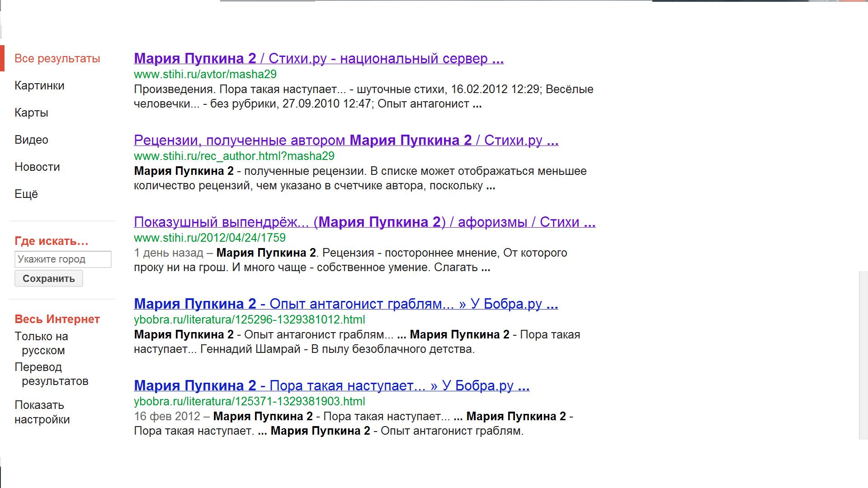Open 'Перевод результатов' option
Screen dimensions: 868x488
pos(52,374)
